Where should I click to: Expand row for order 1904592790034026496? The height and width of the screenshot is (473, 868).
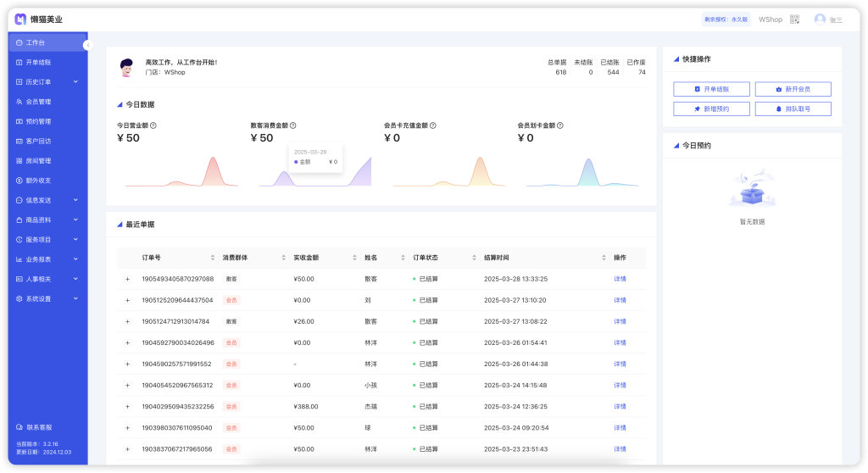coord(127,342)
